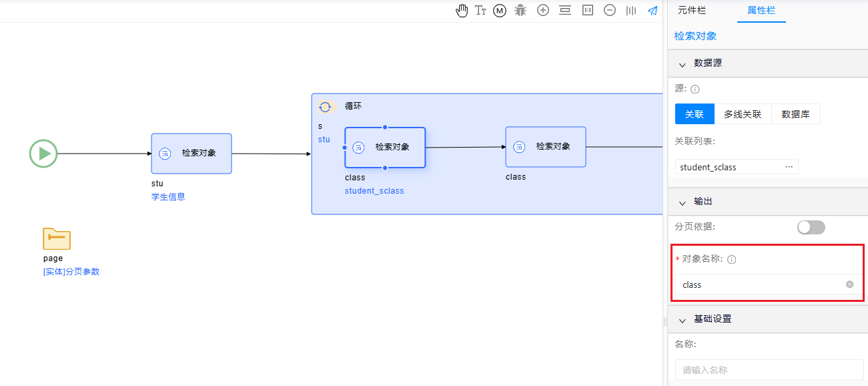The height and width of the screenshot is (386, 868).
Task: Select the stu 检索对象 node
Action: (191, 154)
